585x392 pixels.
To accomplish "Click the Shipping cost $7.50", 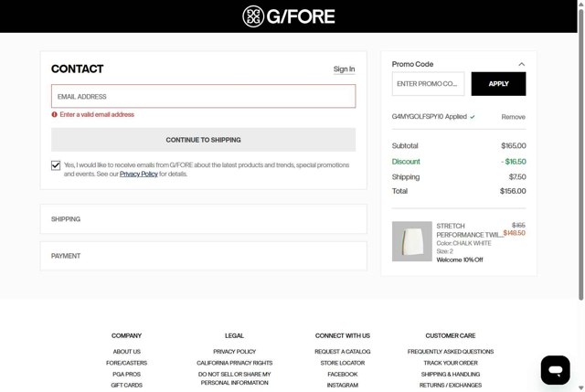I will [517, 176].
